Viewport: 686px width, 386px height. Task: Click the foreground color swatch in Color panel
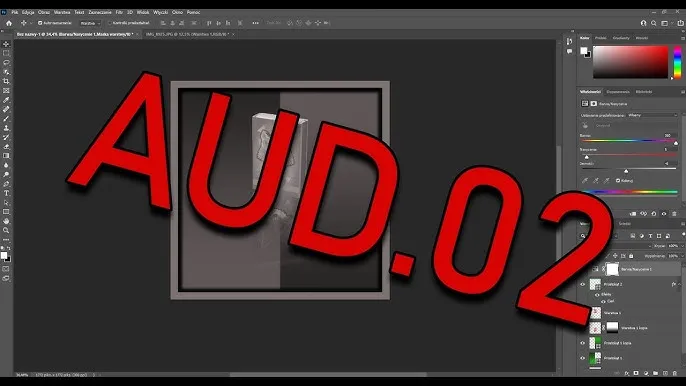click(x=584, y=51)
